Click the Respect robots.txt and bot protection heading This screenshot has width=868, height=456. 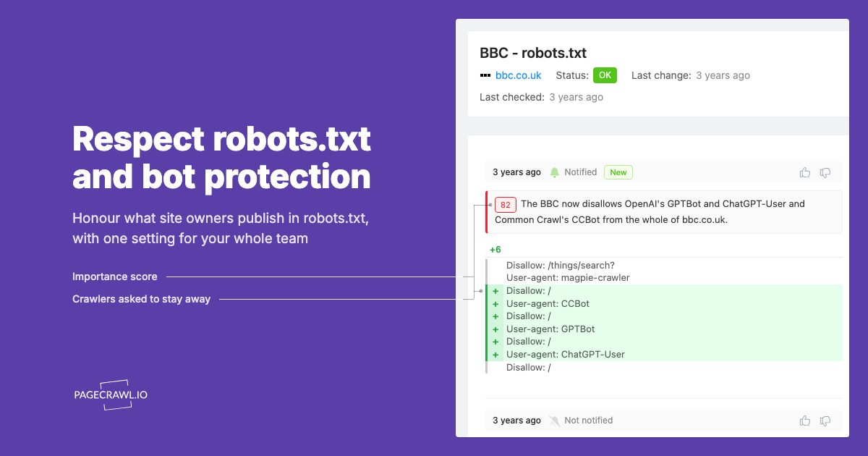[x=221, y=157]
